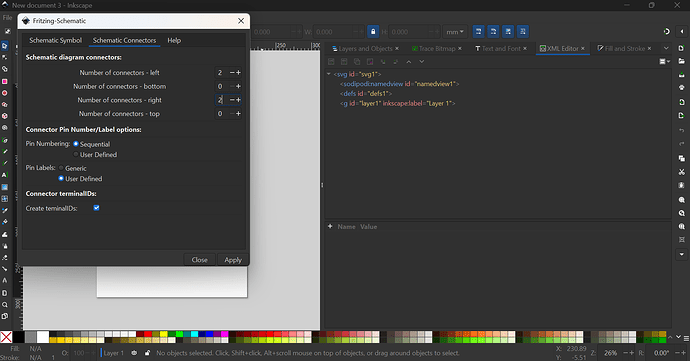Click the Save document icon
The height and width of the screenshot is (361, 690).
(682, 75)
